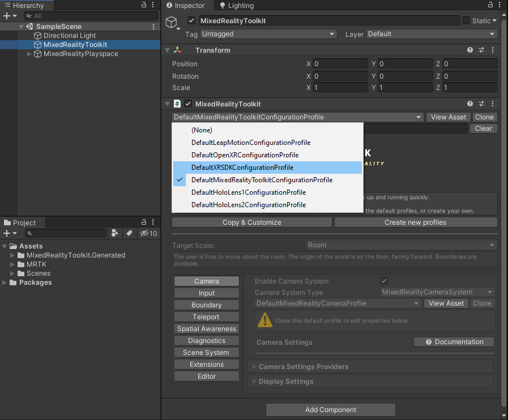Enable the Static checkbox
Viewport: 508px width, 420px height.
pos(466,20)
